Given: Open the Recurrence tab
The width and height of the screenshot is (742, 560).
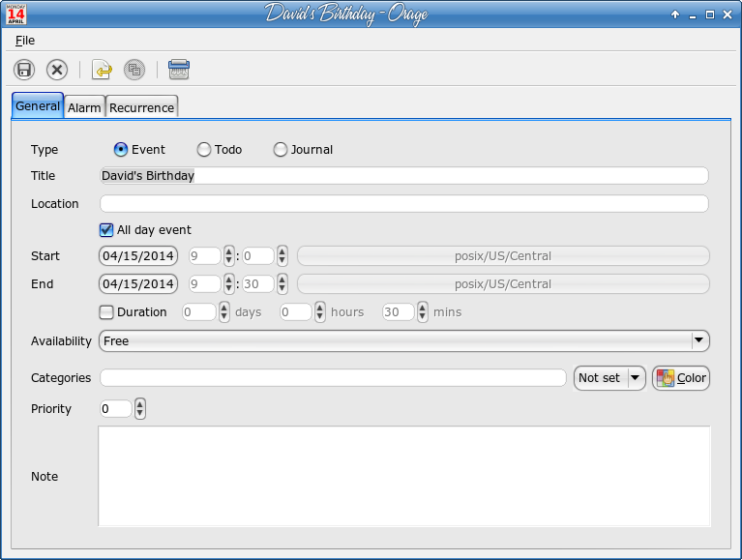Looking at the screenshot, I should click(x=141, y=107).
